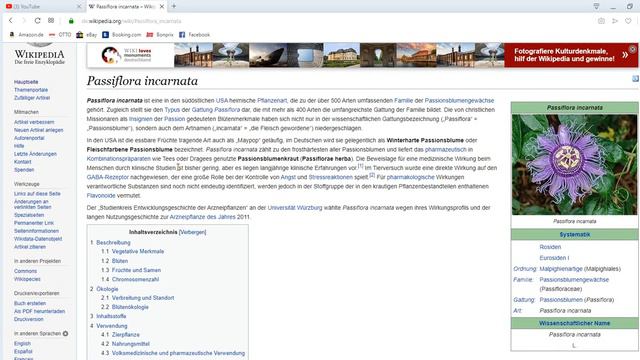Viewport: 640px width, 360px height.
Task: Open the Commons project link
Action: [25, 271]
